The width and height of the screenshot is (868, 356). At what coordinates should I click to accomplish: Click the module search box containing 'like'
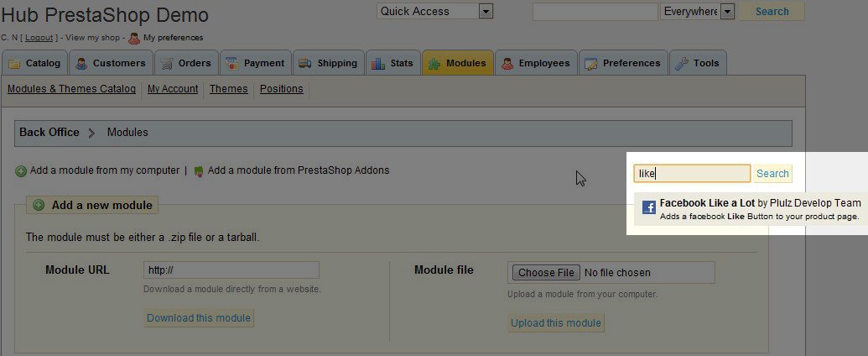[x=691, y=174]
